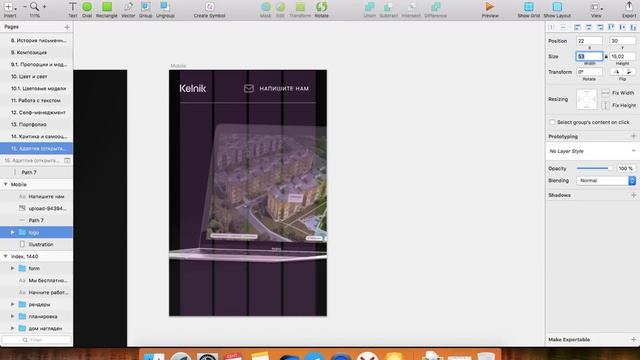Screen dimensions: 640x360
Task: Toggle Show Layout
Action: pos(557,10)
